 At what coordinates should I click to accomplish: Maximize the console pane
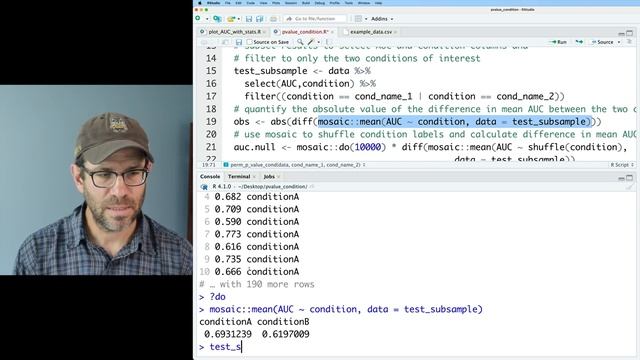tap(630, 178)
